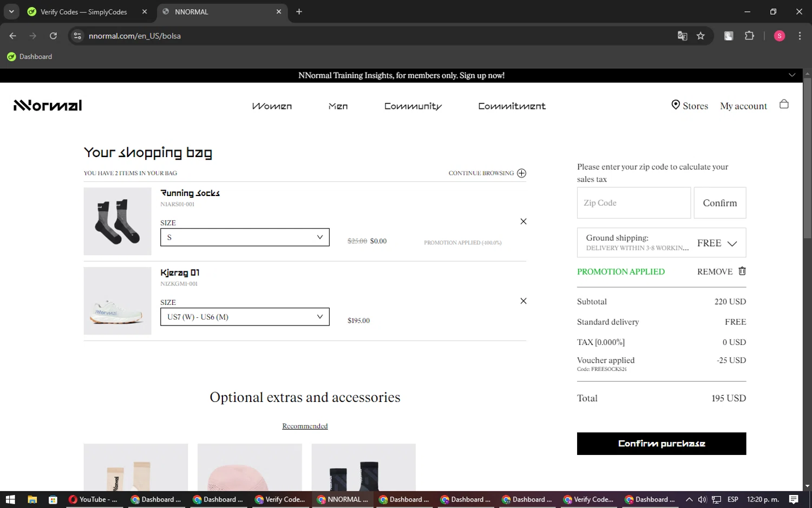Click the NNormal logo
Image resolution: width=812 pixels, height=508 pixels.
pos(48,105)
